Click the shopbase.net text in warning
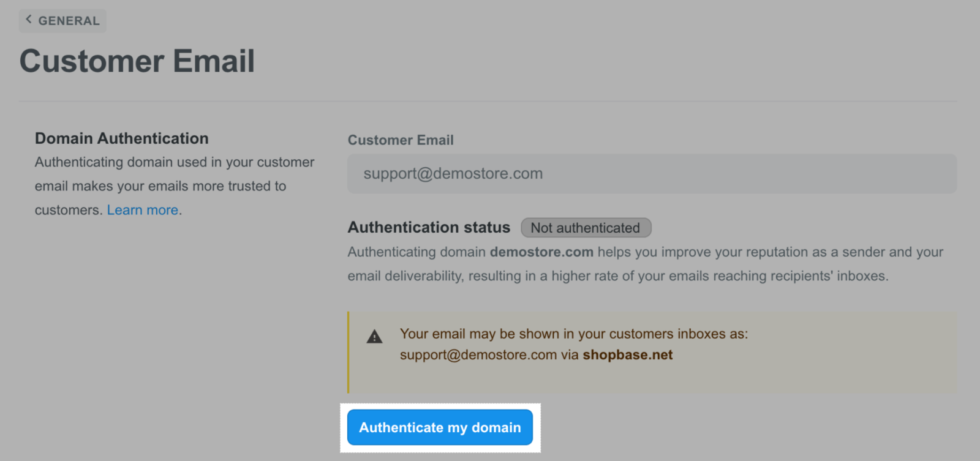980x461 pixels. 628,355
